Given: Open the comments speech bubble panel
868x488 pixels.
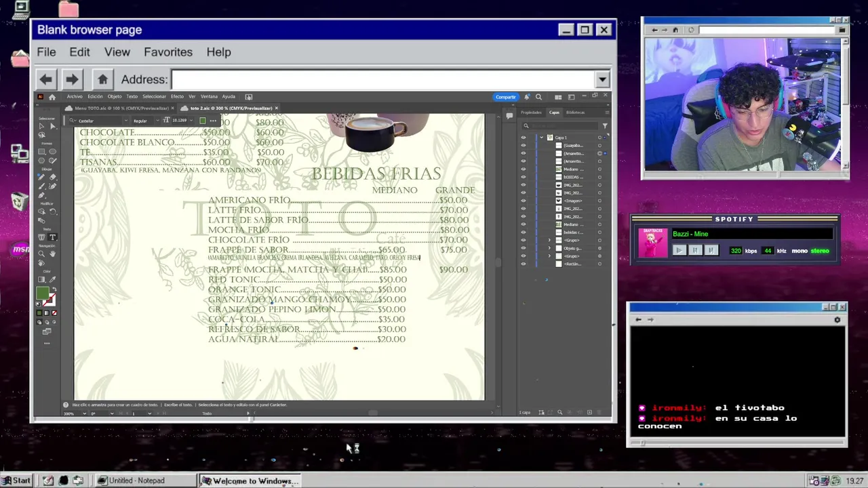Looking at the screenshot, I should (509, 115).
